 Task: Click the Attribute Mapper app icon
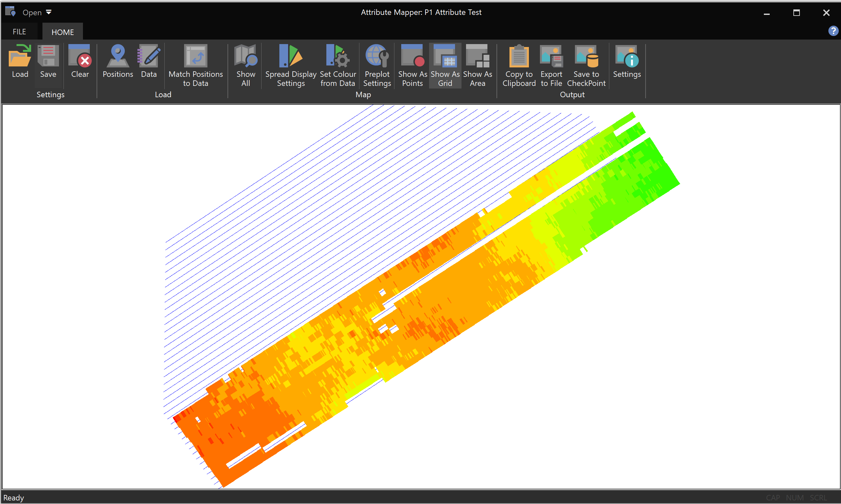pos(10,12)
